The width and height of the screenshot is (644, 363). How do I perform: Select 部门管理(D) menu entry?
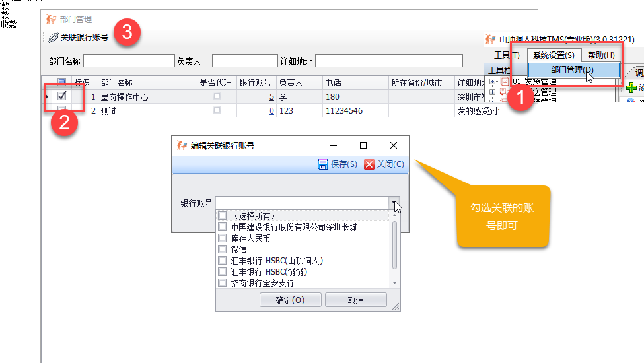coord(571,69)
